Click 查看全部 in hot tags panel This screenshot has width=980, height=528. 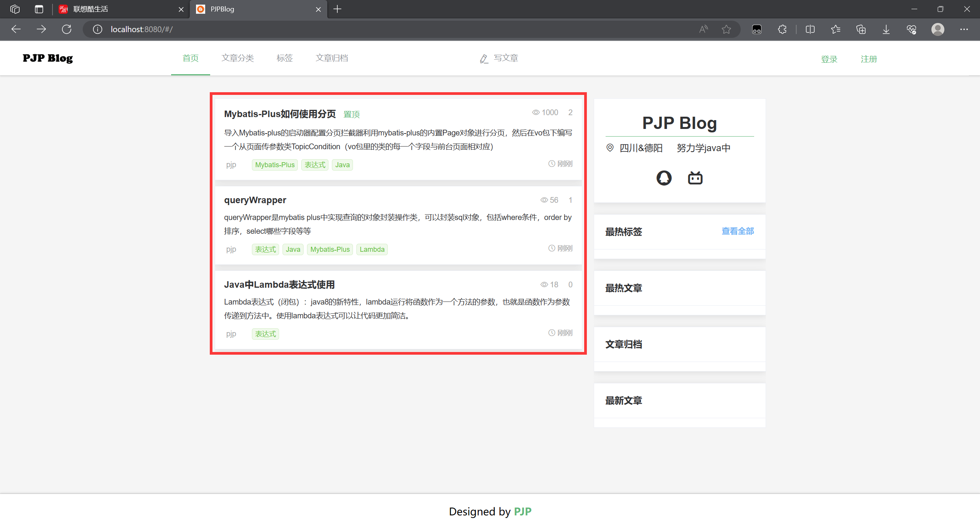point(737,231)
